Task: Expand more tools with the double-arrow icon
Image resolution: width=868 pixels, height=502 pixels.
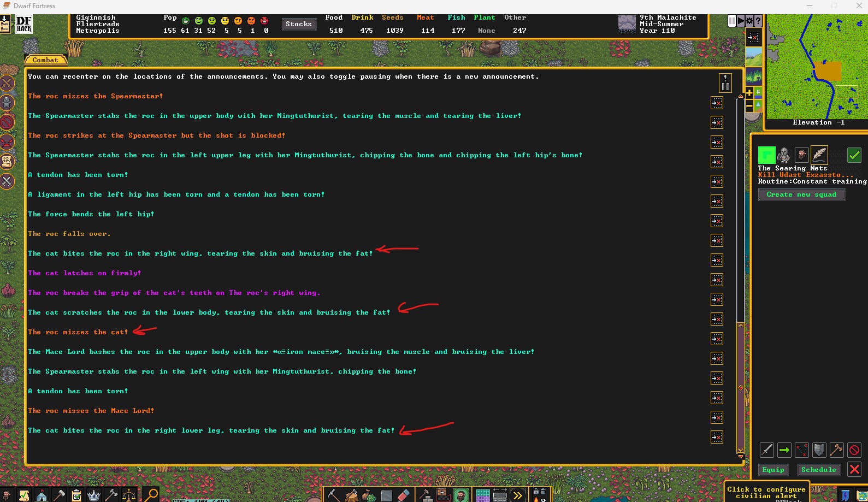Action: tap(518, 495)
